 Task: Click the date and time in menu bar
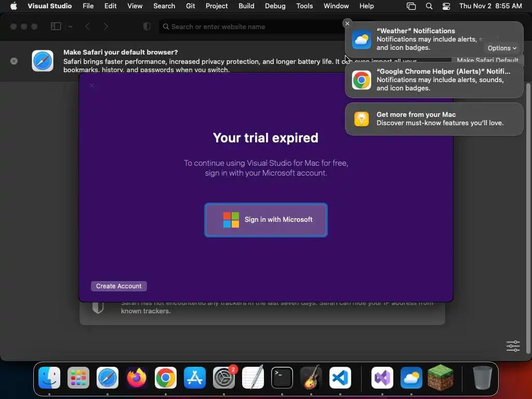(x=490, y=6)
